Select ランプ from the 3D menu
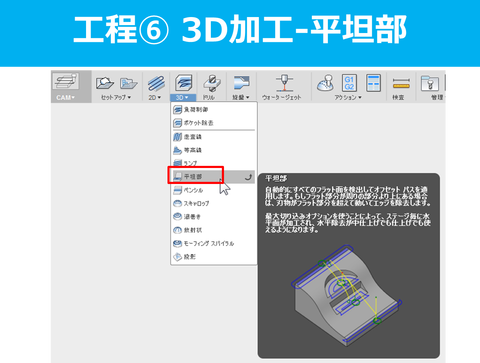The height and width of the screenshot is (363, 480). click(214, 163)
